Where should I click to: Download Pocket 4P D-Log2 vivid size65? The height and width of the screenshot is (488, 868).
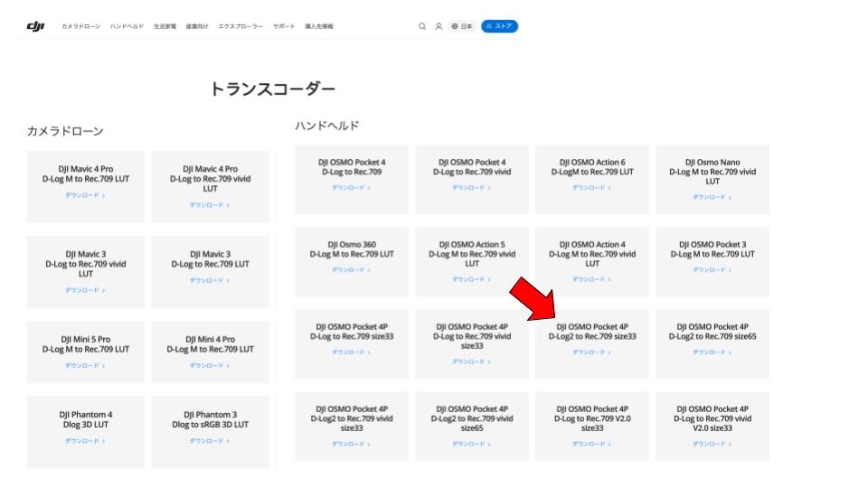pos(472,445)
